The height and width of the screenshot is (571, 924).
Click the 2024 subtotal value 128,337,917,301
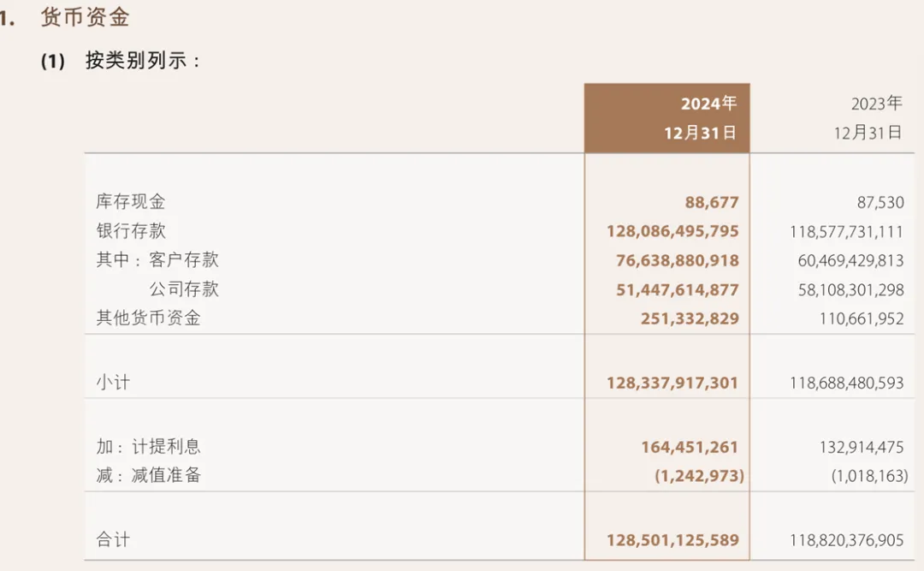coord(672,384)
